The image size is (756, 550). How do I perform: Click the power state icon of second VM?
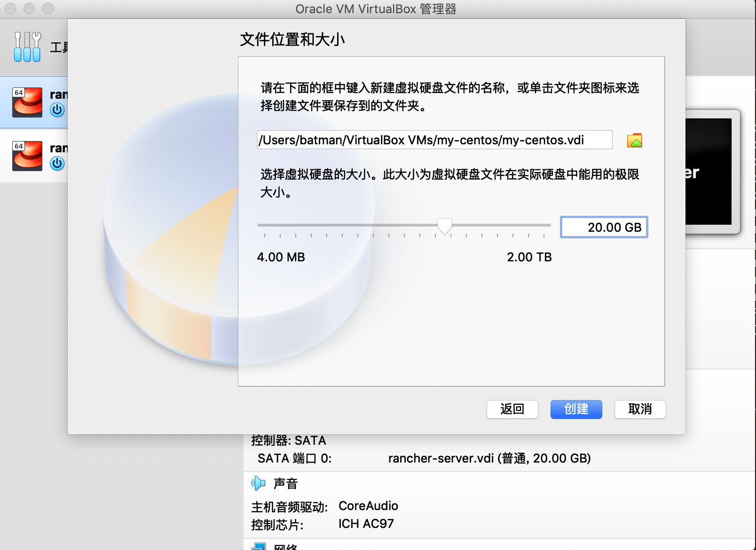point(57,164)
